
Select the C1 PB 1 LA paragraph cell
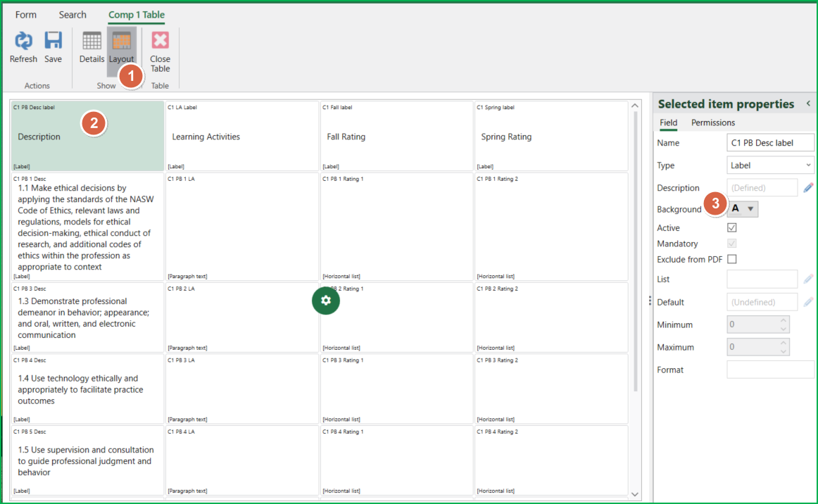241,227
